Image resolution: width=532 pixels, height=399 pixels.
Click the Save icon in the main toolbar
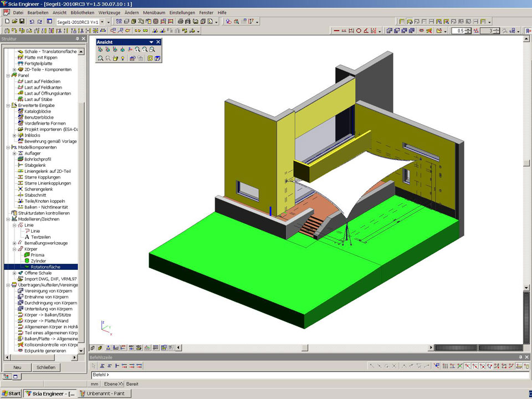[x=22, y=21]
